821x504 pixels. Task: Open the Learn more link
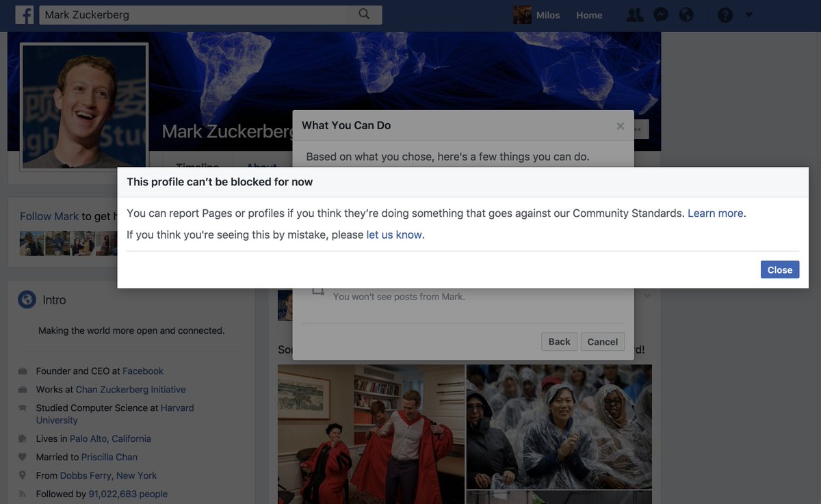[x=716, y=213]
